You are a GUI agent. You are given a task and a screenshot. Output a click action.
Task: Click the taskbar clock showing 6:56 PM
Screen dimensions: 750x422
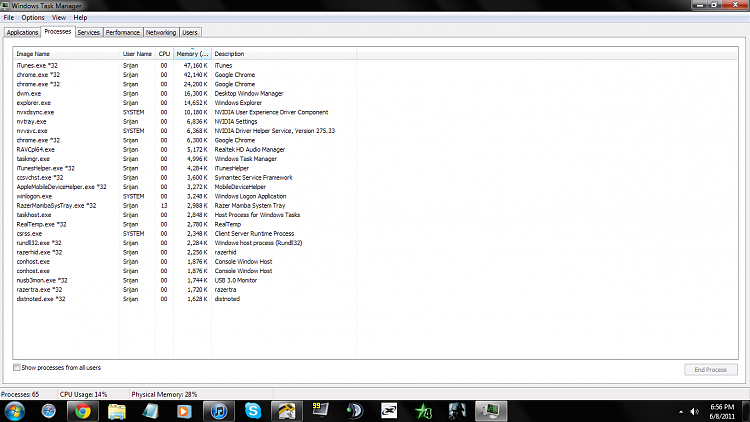pyautogui.click(x=722, y=411)
